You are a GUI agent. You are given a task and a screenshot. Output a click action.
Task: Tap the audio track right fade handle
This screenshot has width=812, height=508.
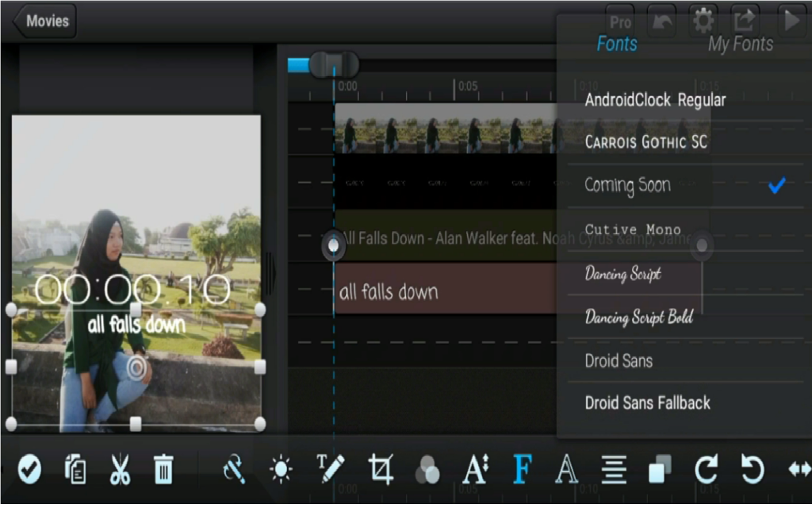tap(702, 245)
